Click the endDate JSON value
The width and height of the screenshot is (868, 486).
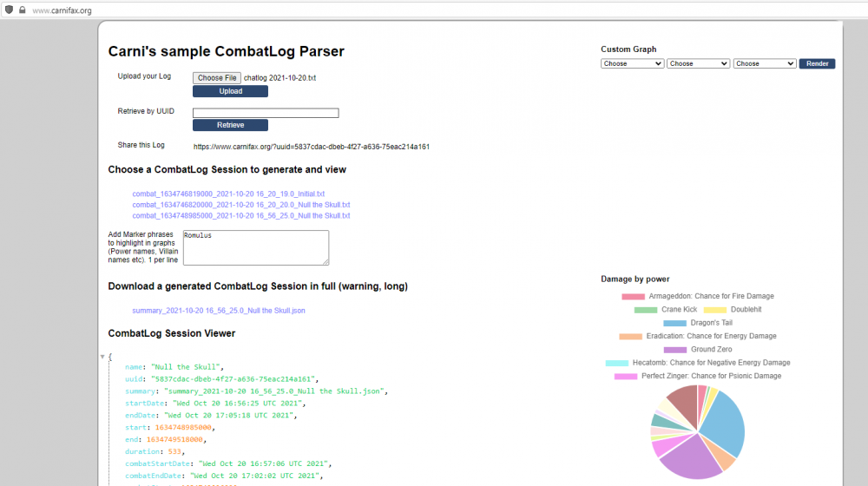click(x=231, y=416)
